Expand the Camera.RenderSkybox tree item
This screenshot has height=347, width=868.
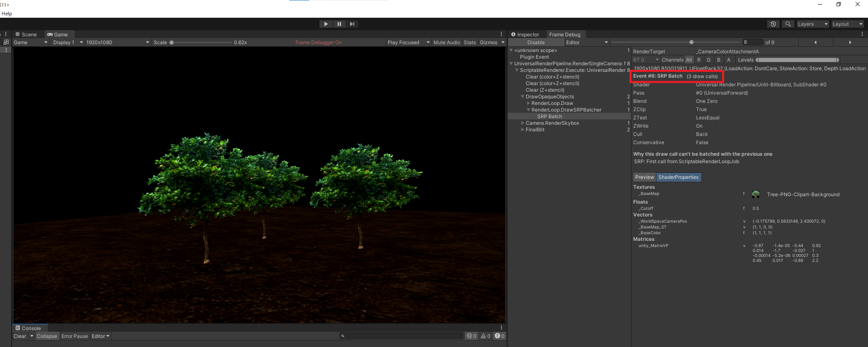pos(523,123)
